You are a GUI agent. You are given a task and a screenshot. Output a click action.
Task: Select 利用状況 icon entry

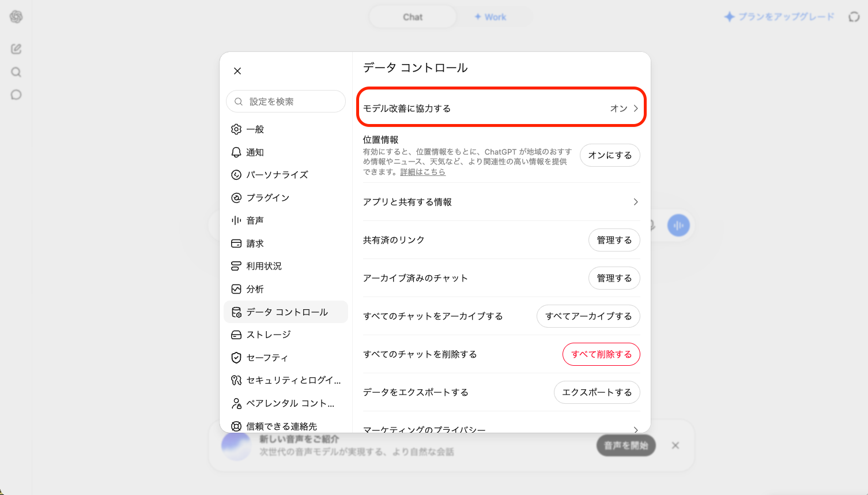236,266
